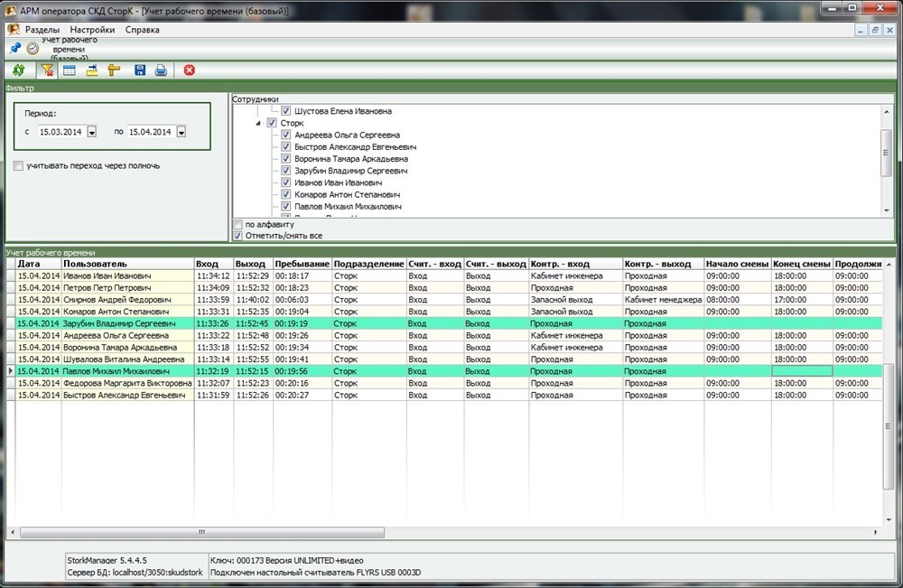Uncheck Зарубин Владимир Сергеевич in employee tree
903x588 pixels.
point(285,171)
